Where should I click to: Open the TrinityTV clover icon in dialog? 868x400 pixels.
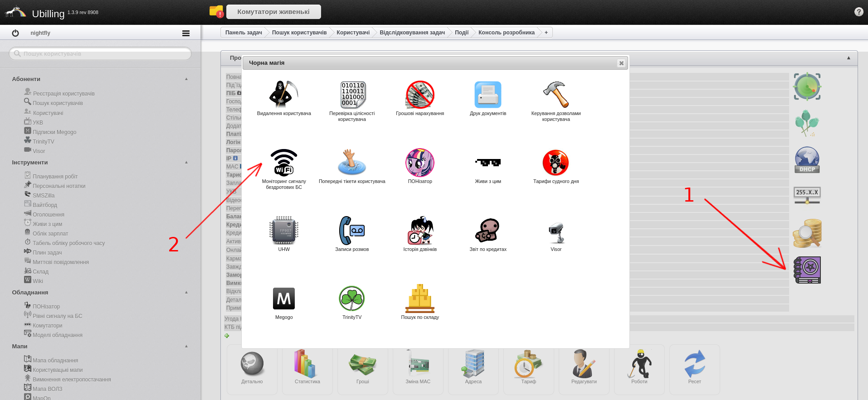[x=352, y=299]
